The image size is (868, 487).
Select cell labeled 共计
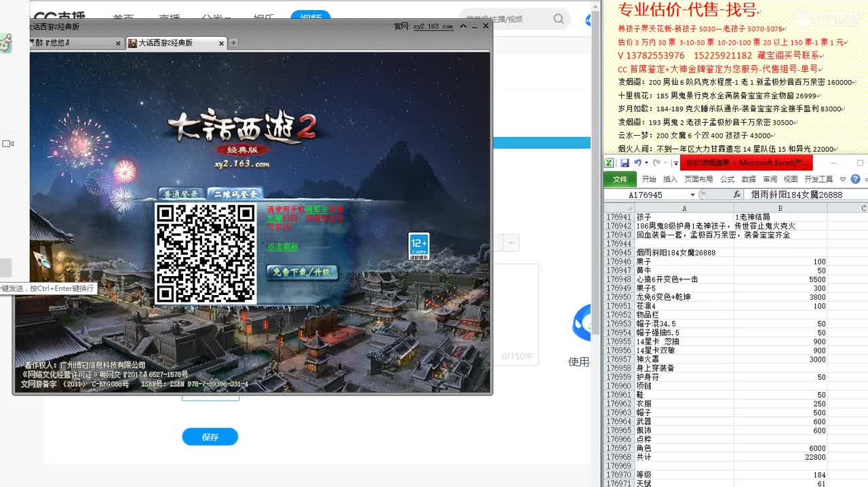[x=684, y=457]
